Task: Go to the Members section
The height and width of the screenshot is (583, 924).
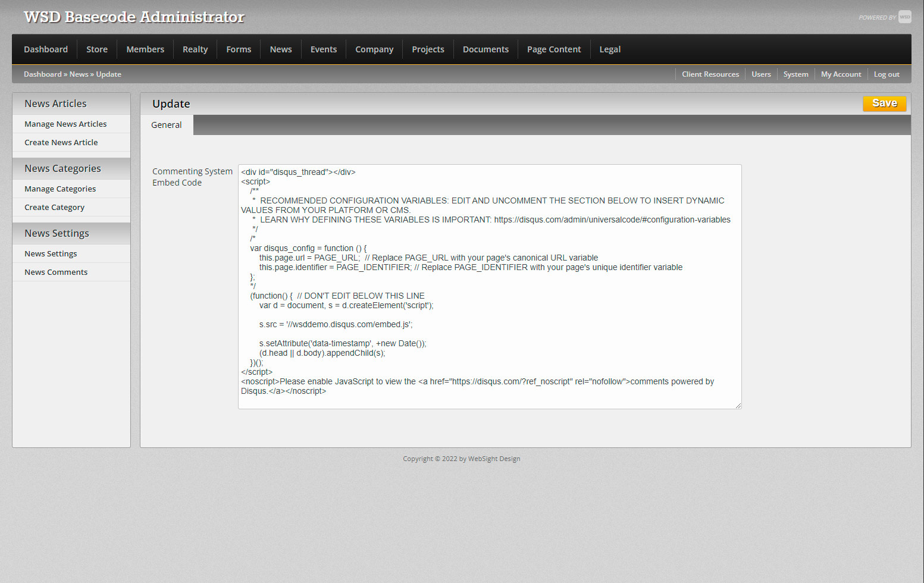Action: [x=145, y=49]
